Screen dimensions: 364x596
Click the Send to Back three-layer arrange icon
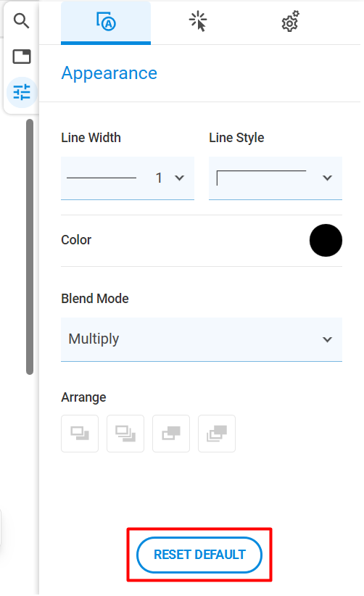pyautogui.click(x=125, y=434)
